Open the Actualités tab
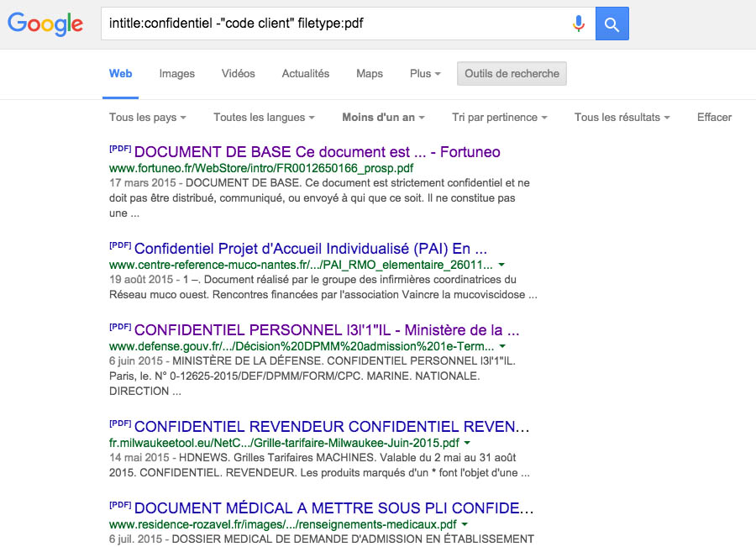 (x=306, y=74)
